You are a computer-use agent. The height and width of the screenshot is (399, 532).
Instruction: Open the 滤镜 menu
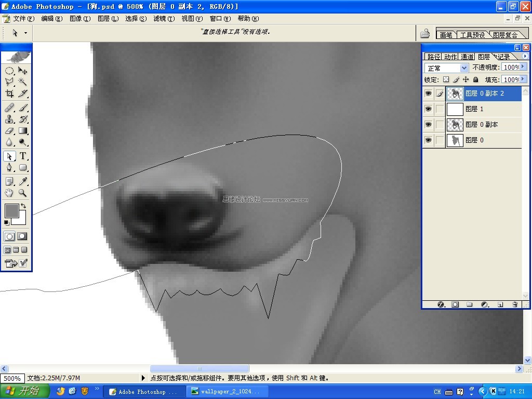pyautogui.click(x=164, y=18)
